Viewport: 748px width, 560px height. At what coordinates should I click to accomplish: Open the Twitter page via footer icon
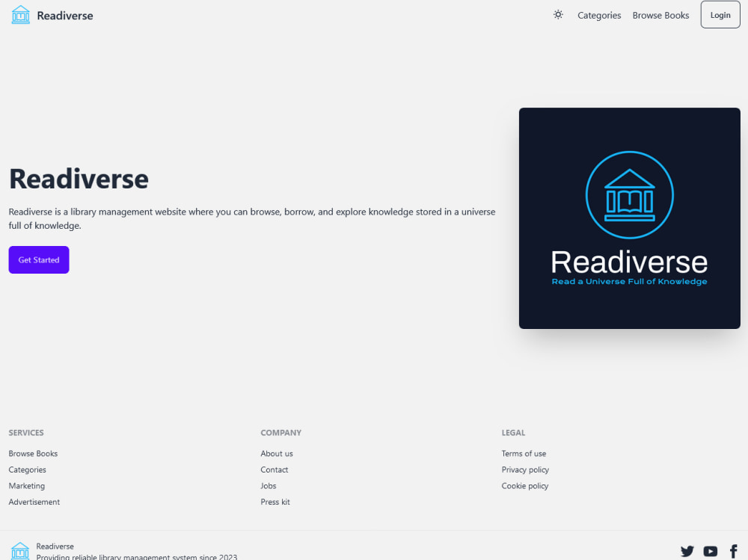pyautogui.click(x=687, y=550)
